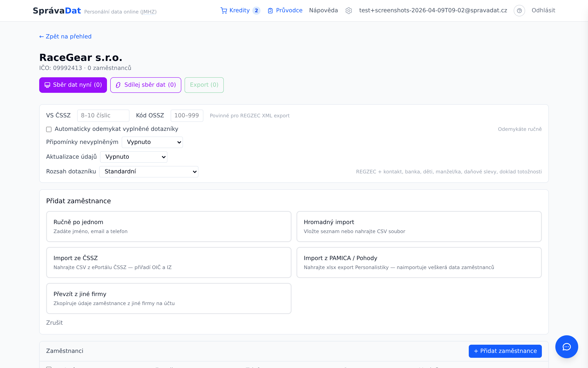This screenshot has width=588, height=368.
Task: Open the Připomínky nevyplněným dropdown
Action: point(152,142)
